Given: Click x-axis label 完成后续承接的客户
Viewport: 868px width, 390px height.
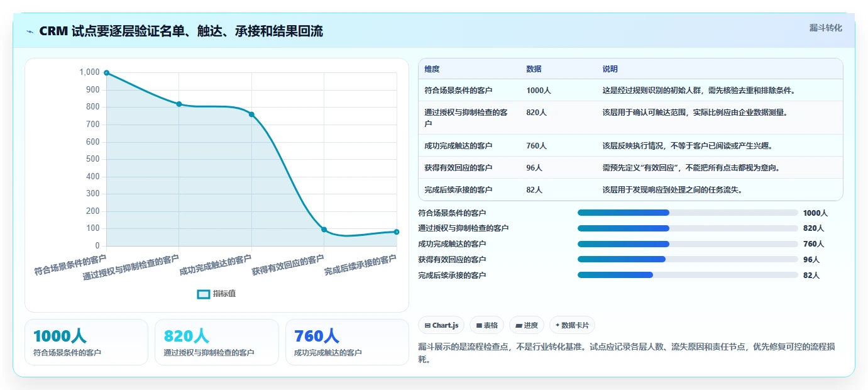Looking at the screenshot, I should 361,265.
